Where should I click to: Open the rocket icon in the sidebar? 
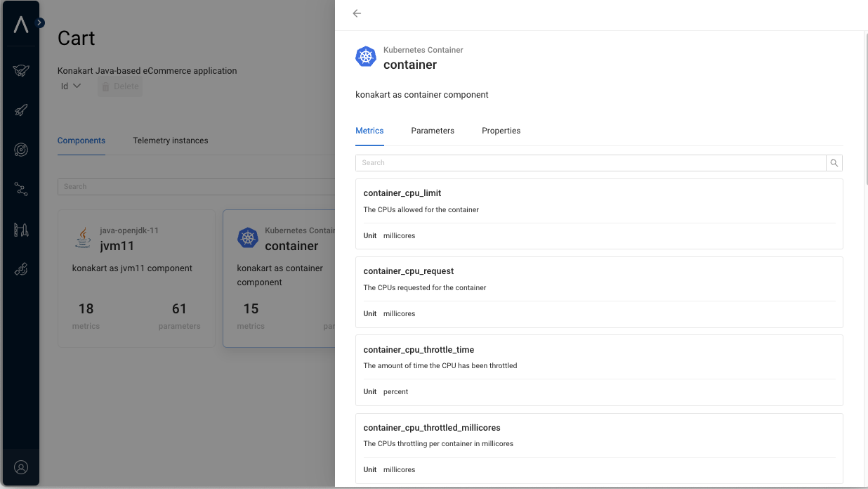pyautogui.click(x=21, y=110)
